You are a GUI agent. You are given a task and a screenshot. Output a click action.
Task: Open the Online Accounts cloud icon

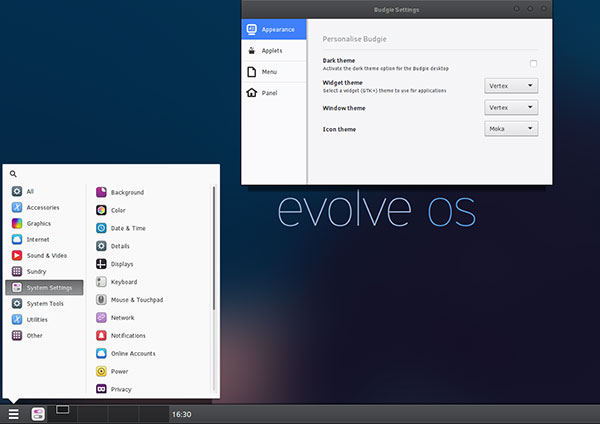pyautogui.click(x=101, y=353)
